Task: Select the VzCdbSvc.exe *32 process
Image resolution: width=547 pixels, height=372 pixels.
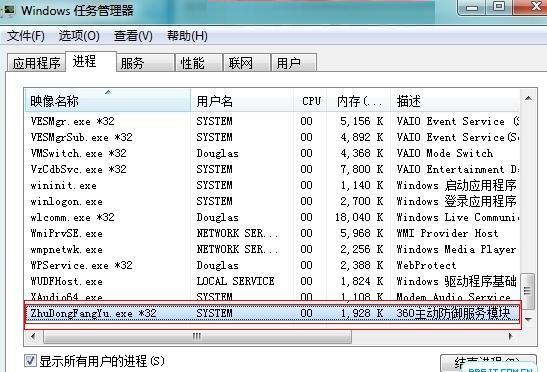Action: click(x=272, y=169)
